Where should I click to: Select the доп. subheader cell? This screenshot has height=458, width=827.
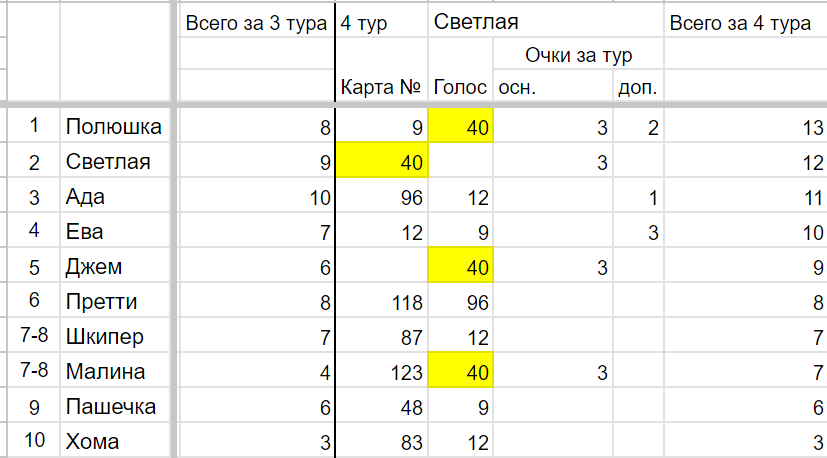click(638, 86)
